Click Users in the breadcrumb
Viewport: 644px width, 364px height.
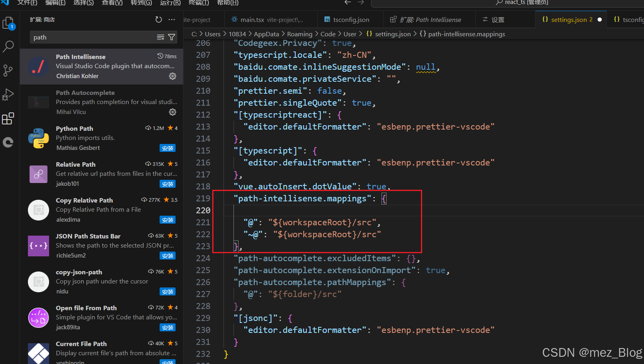pos(213,34)
